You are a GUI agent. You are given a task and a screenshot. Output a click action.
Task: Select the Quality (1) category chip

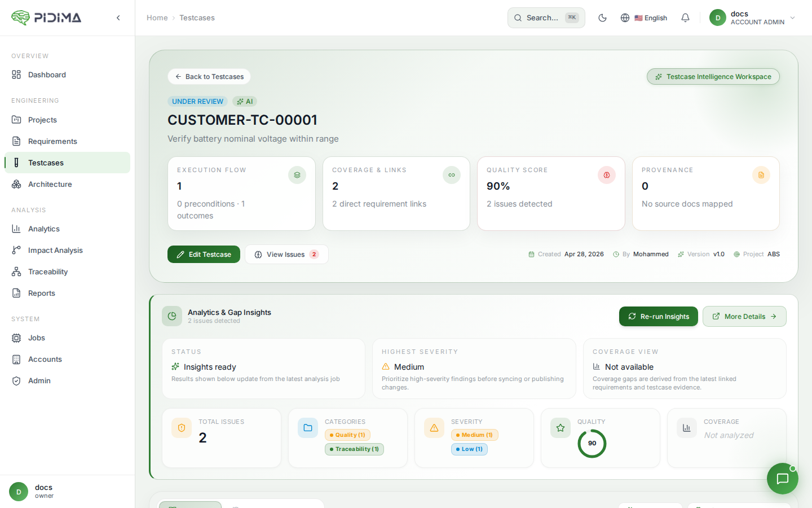347,435
